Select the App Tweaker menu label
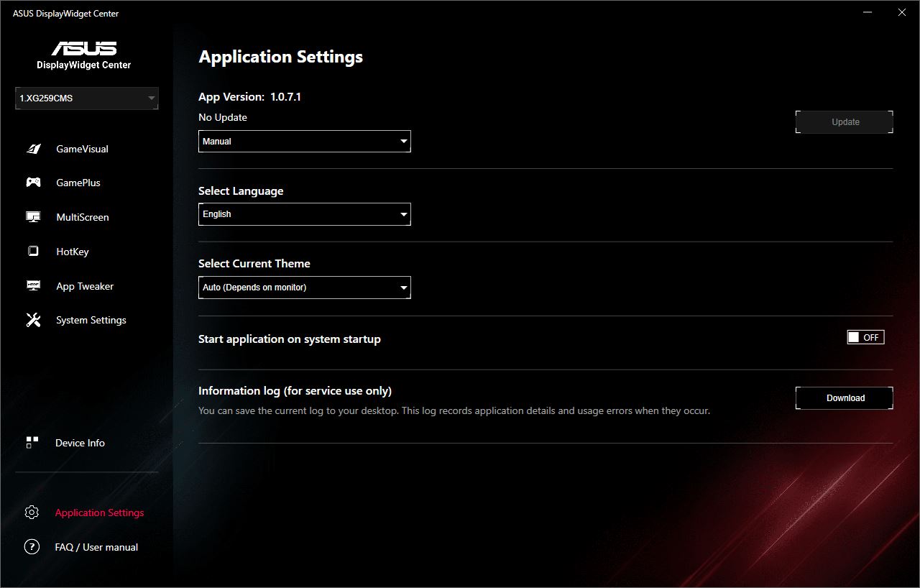The width and height of the screenshot is (920, 588). tap(85, 286)
